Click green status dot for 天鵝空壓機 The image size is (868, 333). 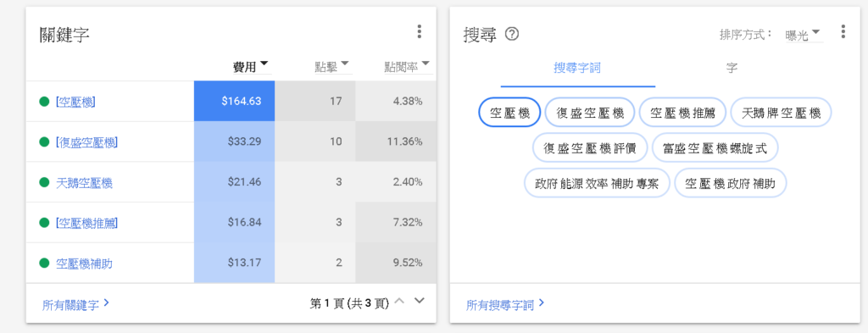[x=44, y=182]
